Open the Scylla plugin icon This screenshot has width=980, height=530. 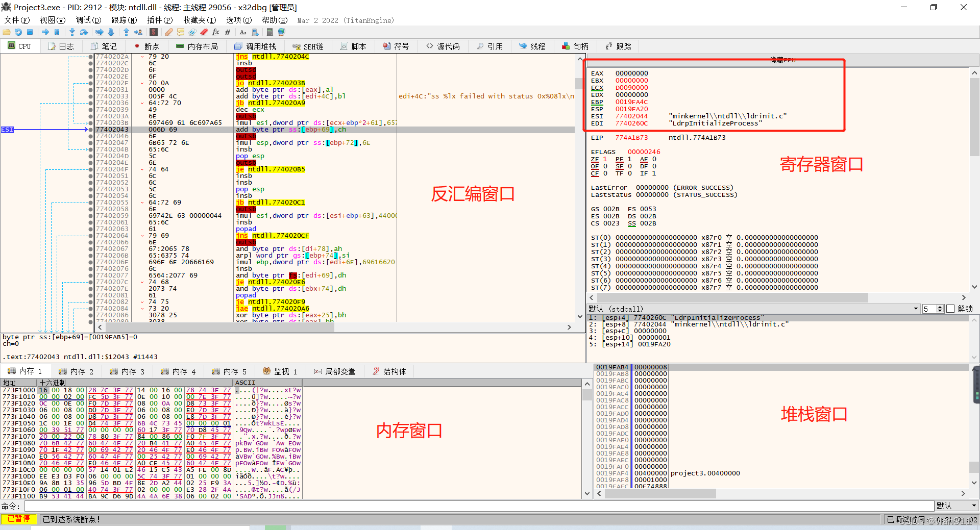pyautogui.click(x=154, y=32)
